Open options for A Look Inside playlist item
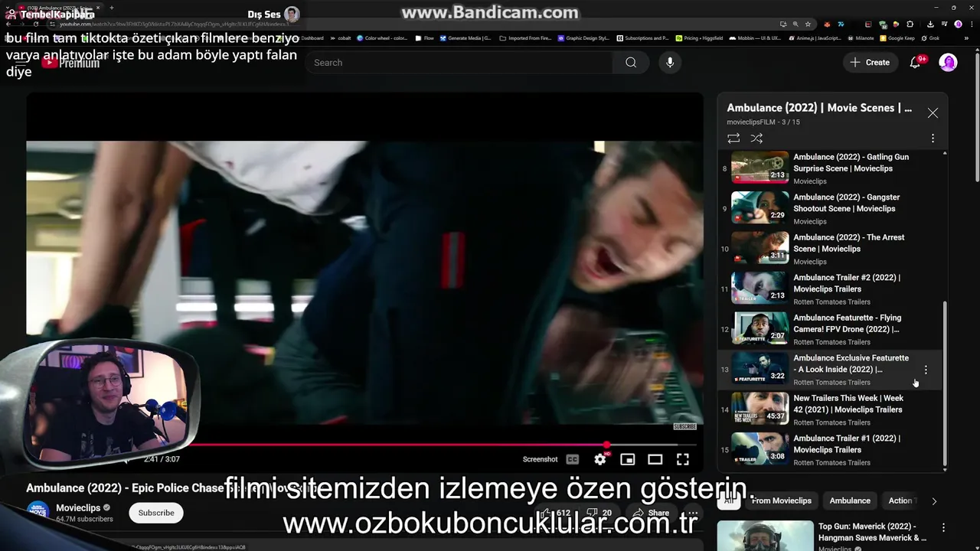Viewport: 980px width, 551px height. click(x=926, y=370)
